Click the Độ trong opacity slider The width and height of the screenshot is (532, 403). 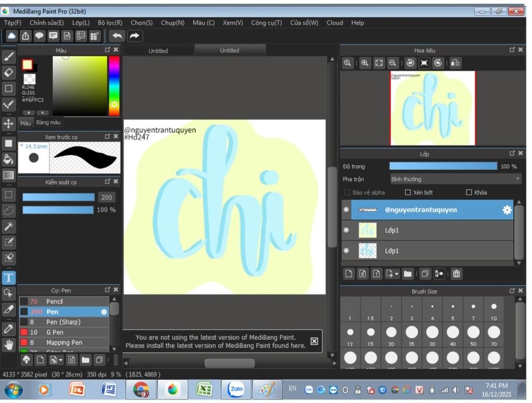[x=443, y=166]
